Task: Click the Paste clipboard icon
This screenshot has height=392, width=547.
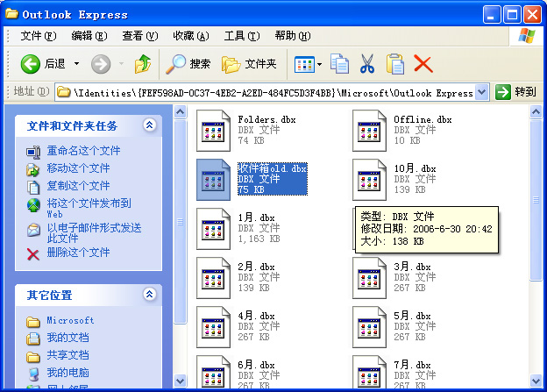Action: pos(395,64)
